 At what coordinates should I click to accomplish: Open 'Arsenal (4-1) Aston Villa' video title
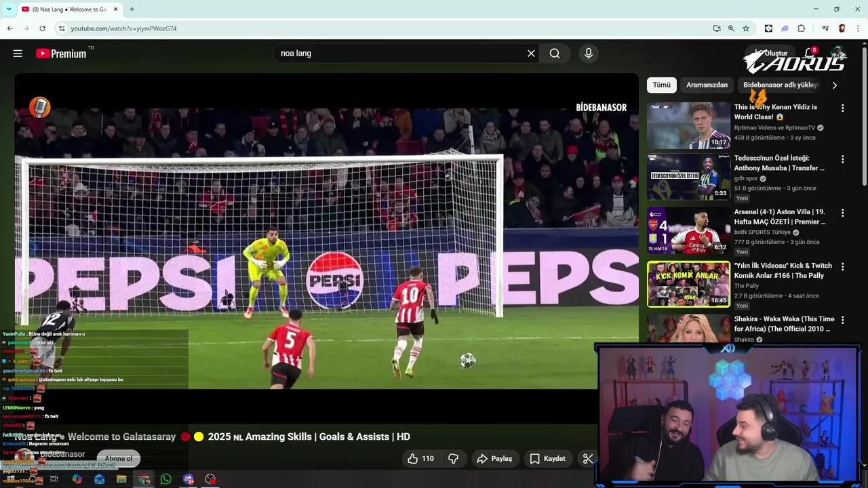[x=780, y=217]
